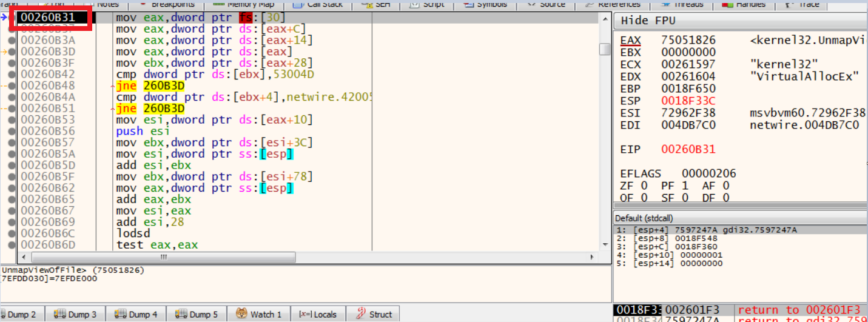Click the disassembly scroll-up arrow
This screenshot has width=868, height=322.
[604, 19]
